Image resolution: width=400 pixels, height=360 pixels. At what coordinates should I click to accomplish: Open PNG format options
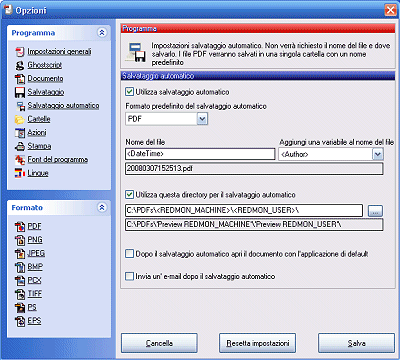coord(35,240)
